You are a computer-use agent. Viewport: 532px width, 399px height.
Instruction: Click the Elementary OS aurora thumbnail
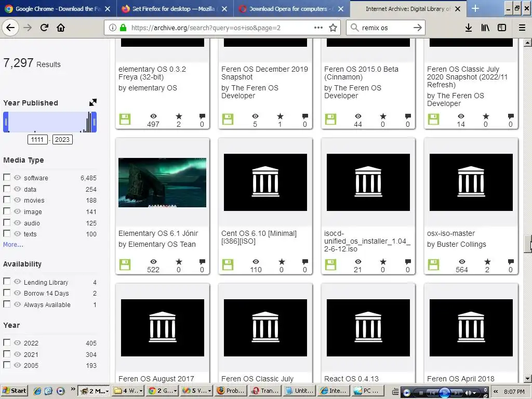coord(162,182)
